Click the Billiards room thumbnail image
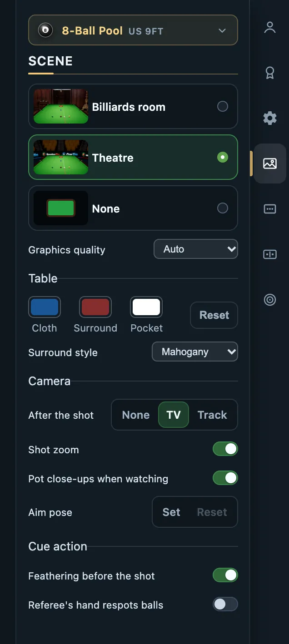289x644 pixels. (x=61, y=106)
